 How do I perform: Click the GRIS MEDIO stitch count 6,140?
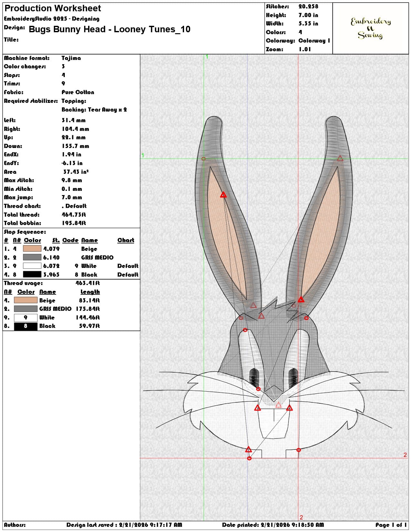[52, 257]
